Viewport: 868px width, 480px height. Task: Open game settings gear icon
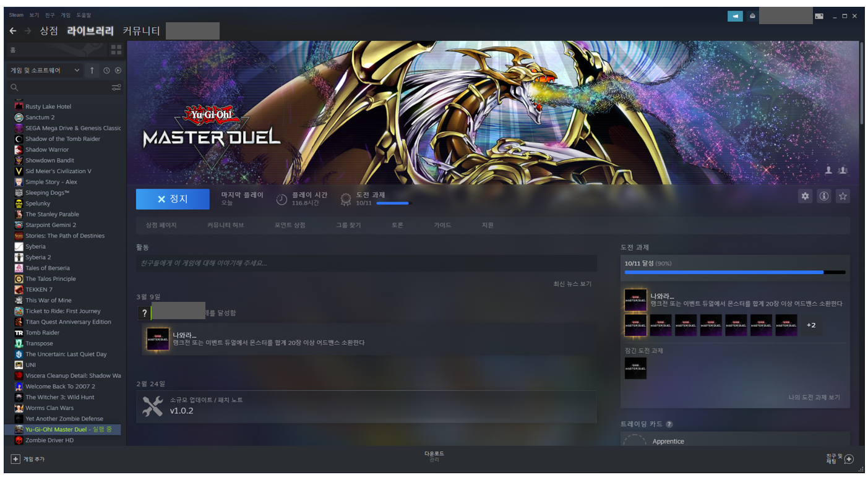[805, 196]
